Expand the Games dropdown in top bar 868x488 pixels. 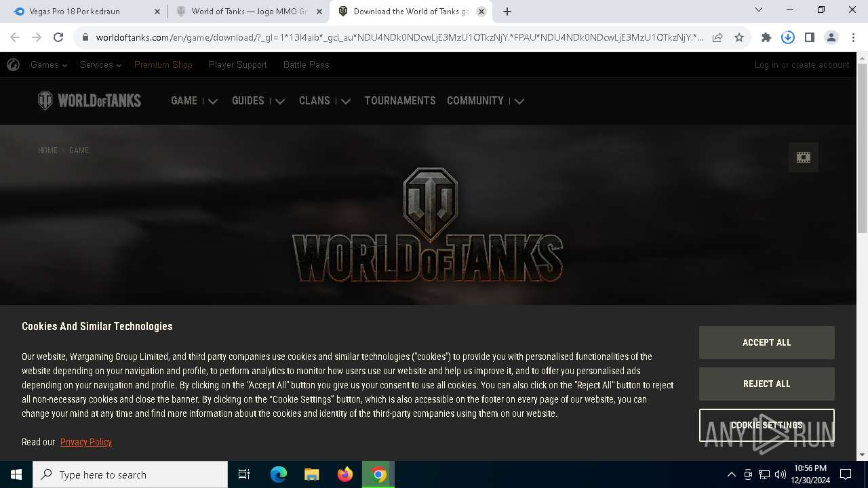[49, 65]
